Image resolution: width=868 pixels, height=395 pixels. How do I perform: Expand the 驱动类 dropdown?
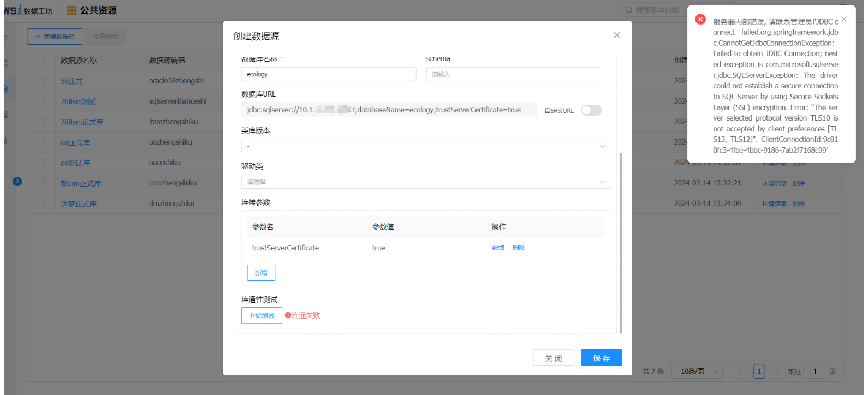426,182
